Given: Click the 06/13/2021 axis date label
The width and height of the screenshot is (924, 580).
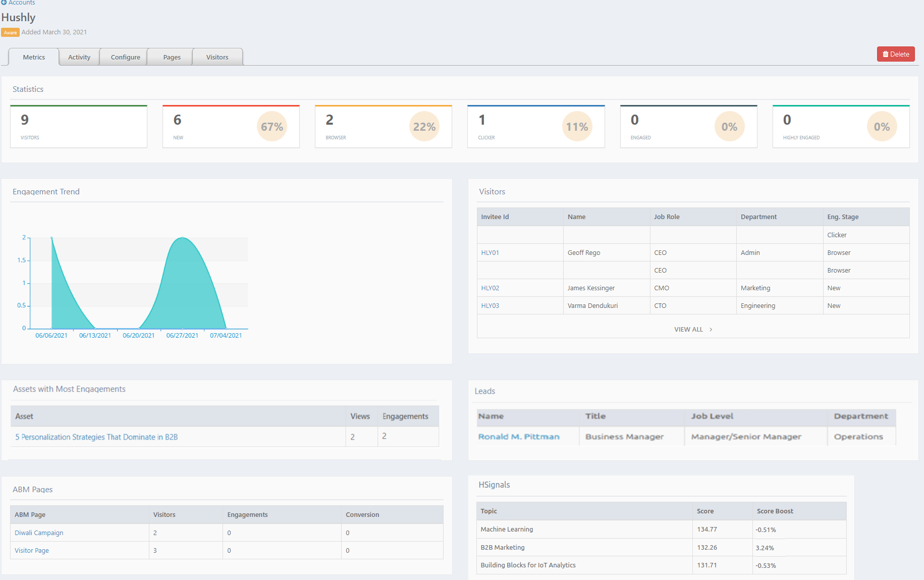Looking at the screenshot, I should pyautogui.click(x=95, y=336).
